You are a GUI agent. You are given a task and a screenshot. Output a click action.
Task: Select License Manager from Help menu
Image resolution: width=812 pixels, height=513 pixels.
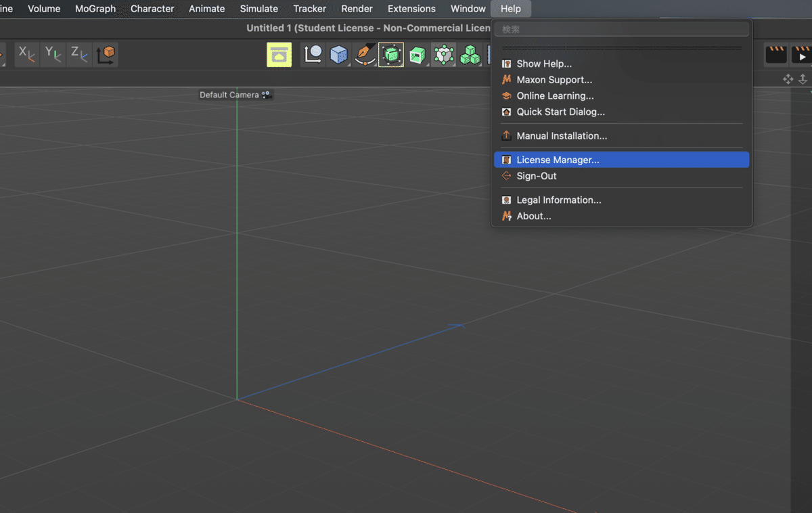coord(558,160)
